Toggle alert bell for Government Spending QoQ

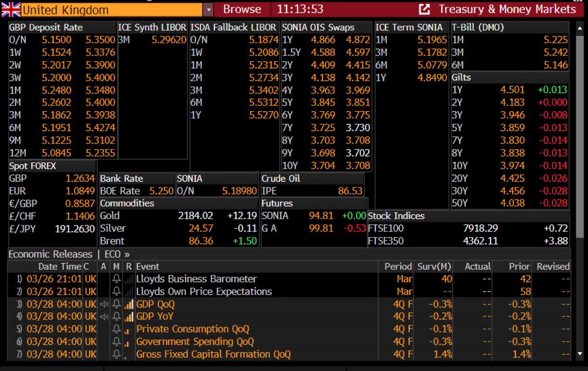pos(116,342)
